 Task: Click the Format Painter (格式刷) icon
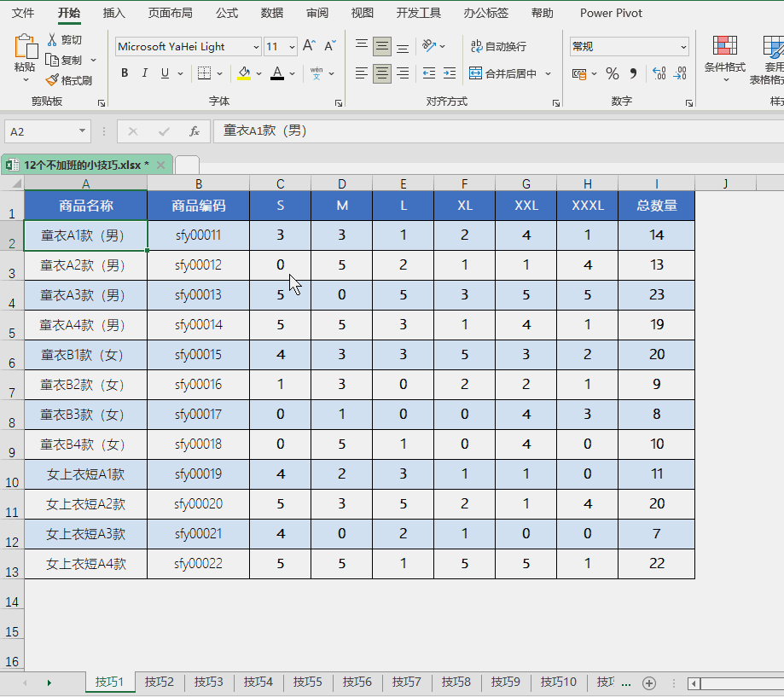52,80
